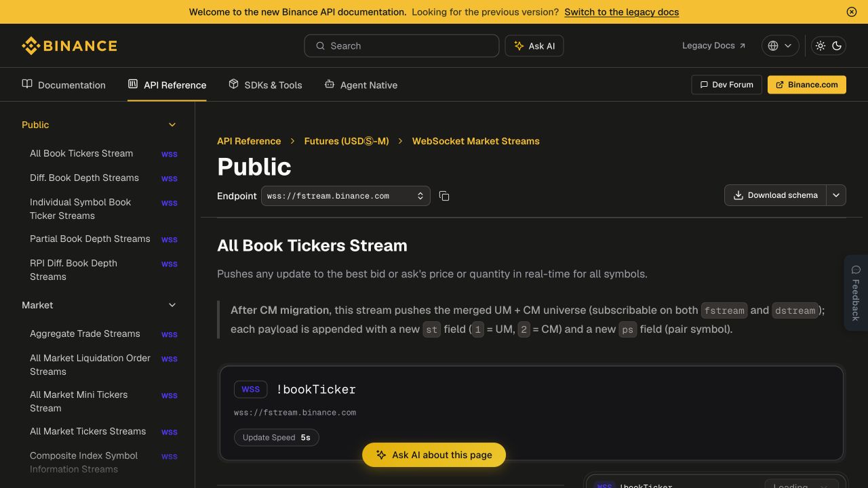This screenshot has height=488, width=868.
Task: Switch to light theme sun icon
Action: [x=821, y=45]
